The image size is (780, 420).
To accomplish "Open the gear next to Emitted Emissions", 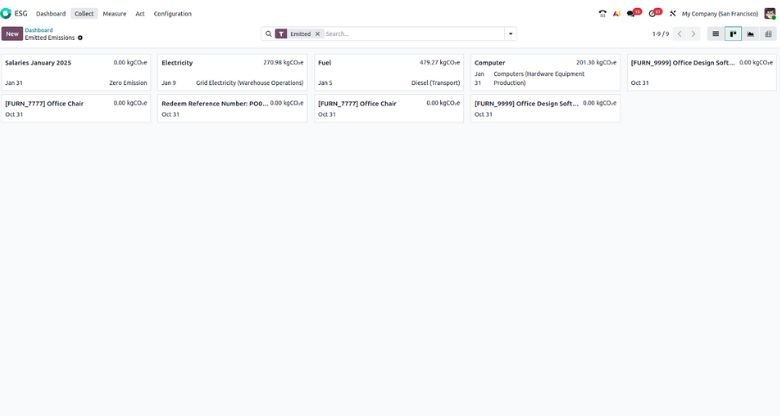I will pyautogui.click(x=81, y=38).
